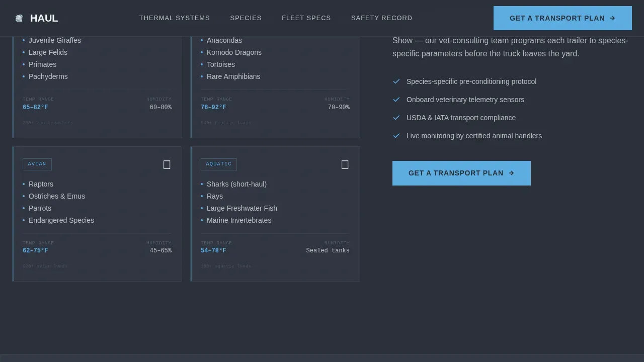Click the checkmark beside USDA & IATA transport compliance

tap(396, 118)
